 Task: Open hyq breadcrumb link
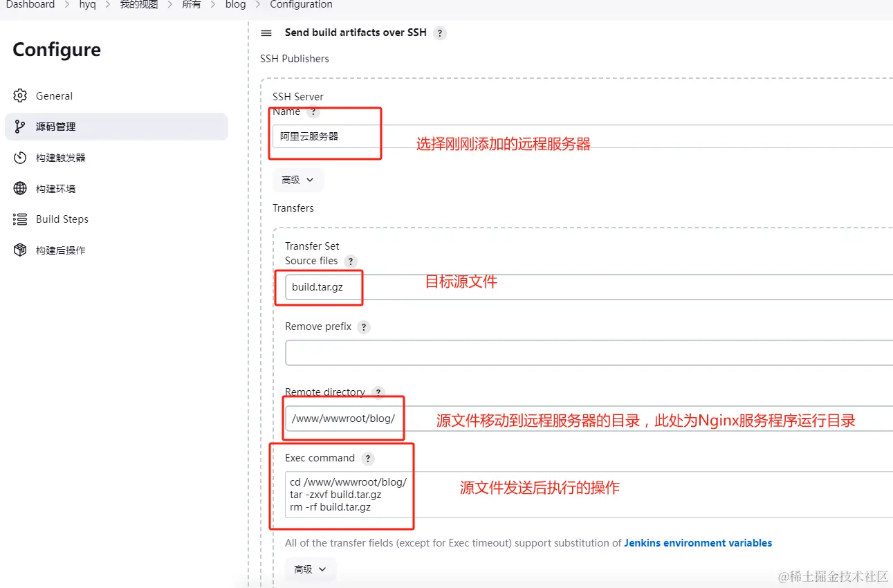(x=87, y=5)
